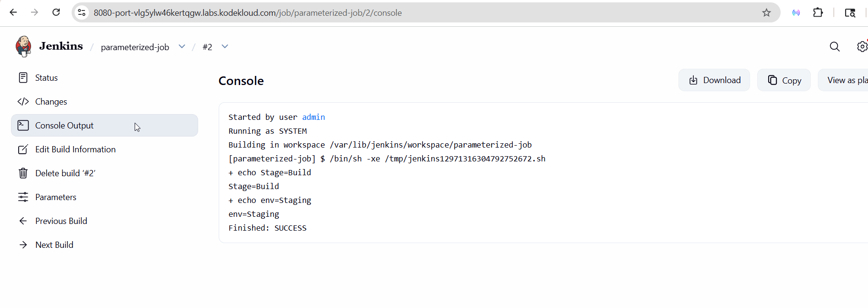Click the Delete build '#2' trash icon

click(23, 173)
